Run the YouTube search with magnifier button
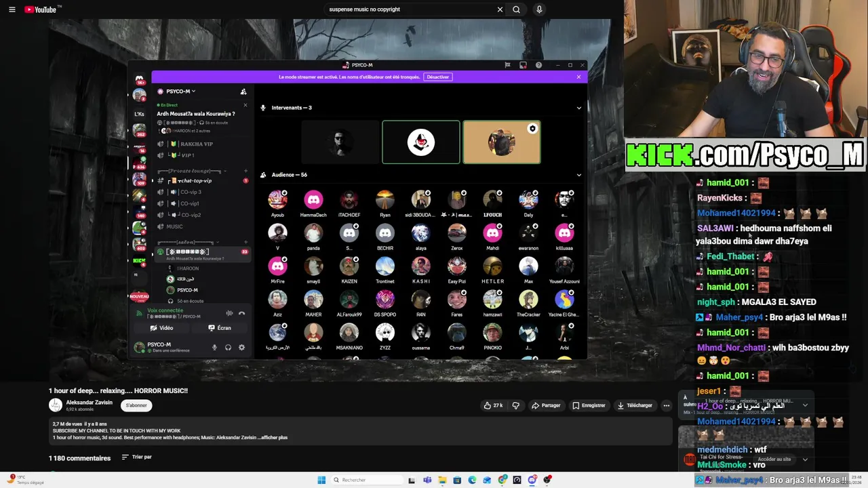868x488 pixels. pos(517,9)
